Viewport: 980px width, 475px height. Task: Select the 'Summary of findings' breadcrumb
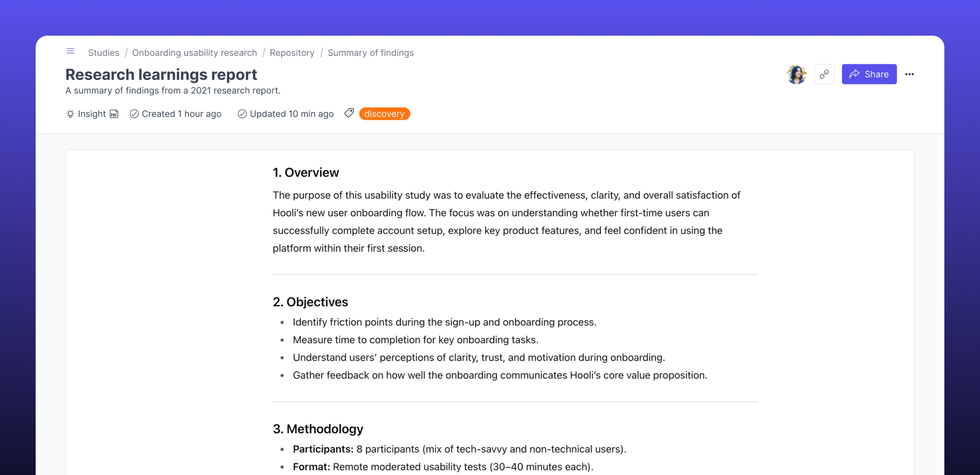[x=371, y=52]
